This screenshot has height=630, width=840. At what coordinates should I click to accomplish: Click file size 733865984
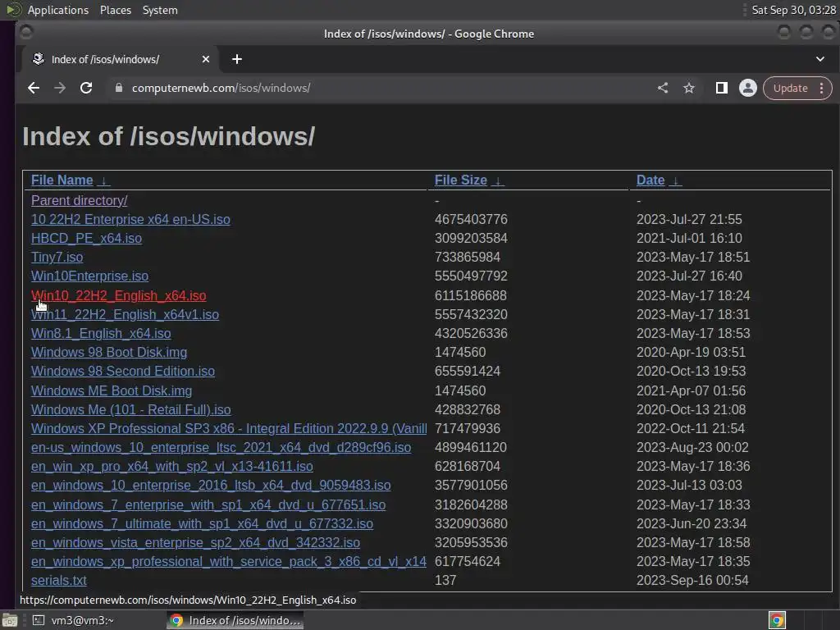(467, 257)
